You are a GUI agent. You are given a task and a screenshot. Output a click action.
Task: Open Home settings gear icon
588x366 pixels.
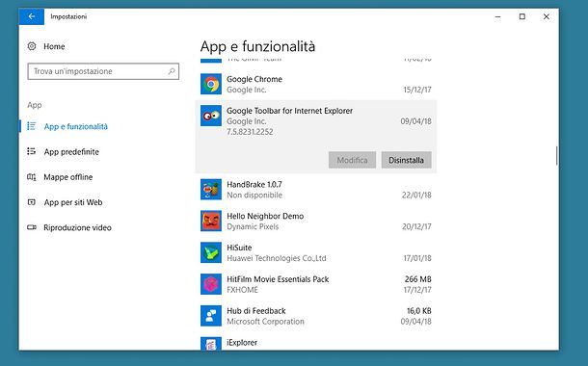tap(32, 46)
